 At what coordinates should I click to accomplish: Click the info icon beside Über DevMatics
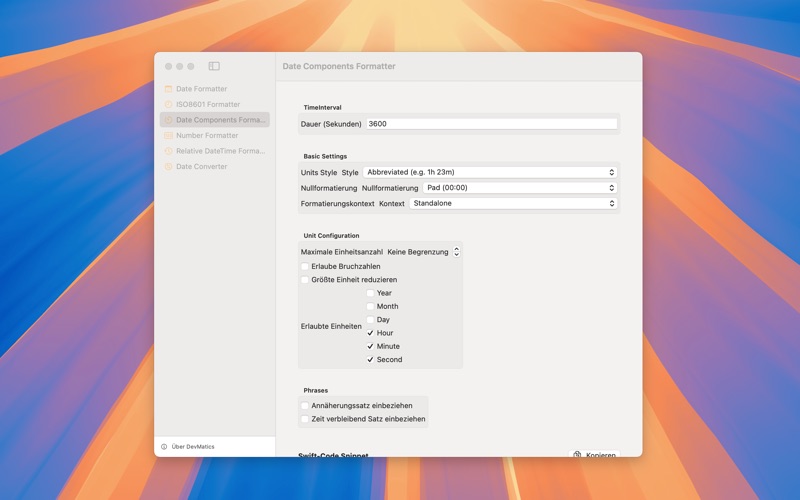164,446
